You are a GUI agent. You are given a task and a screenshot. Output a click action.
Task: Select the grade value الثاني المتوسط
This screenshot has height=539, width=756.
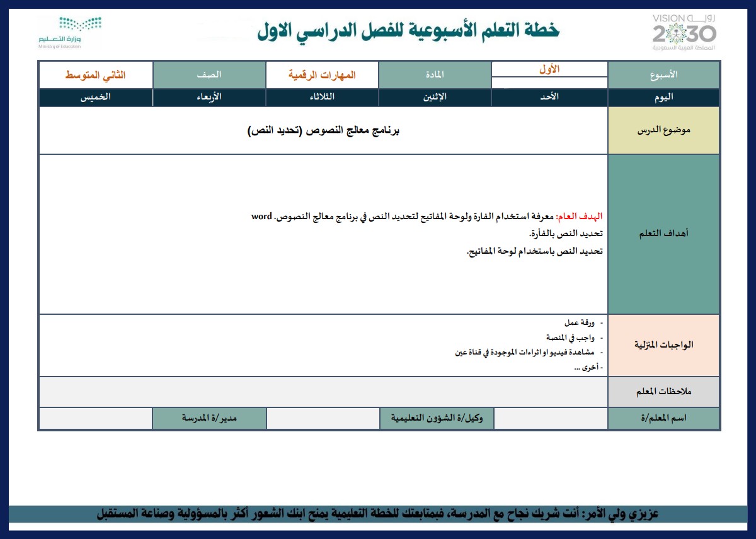pos(96,75)
